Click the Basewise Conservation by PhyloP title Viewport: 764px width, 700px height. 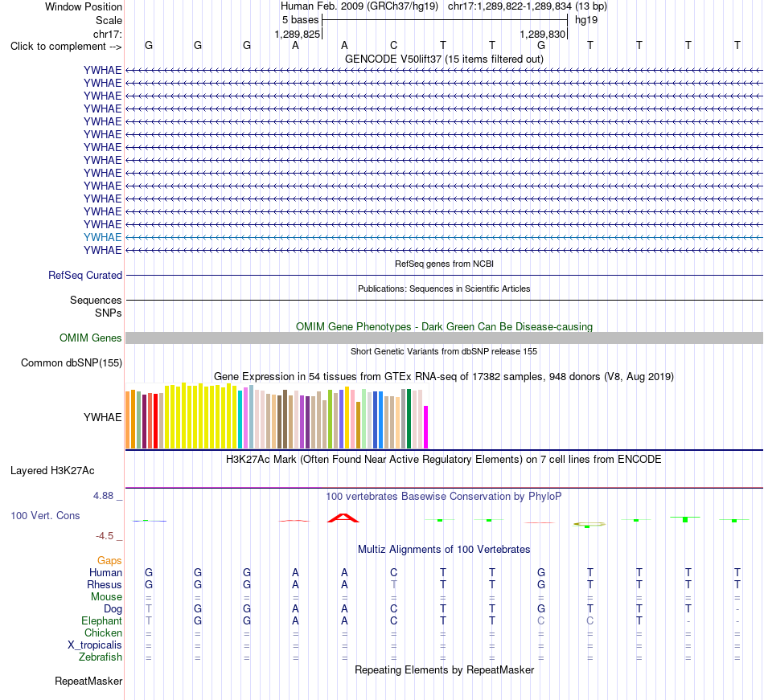(444, 497)
